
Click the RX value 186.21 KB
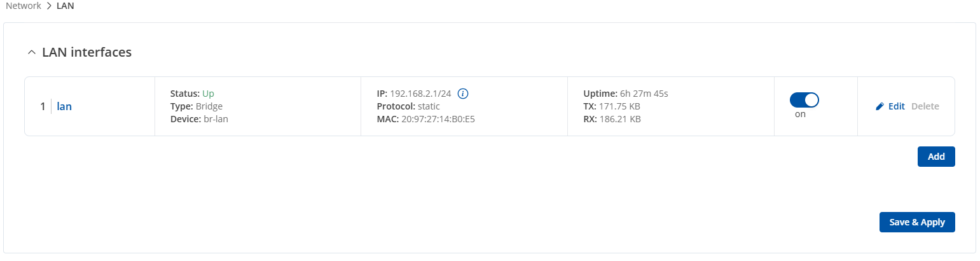click(619, 119)
